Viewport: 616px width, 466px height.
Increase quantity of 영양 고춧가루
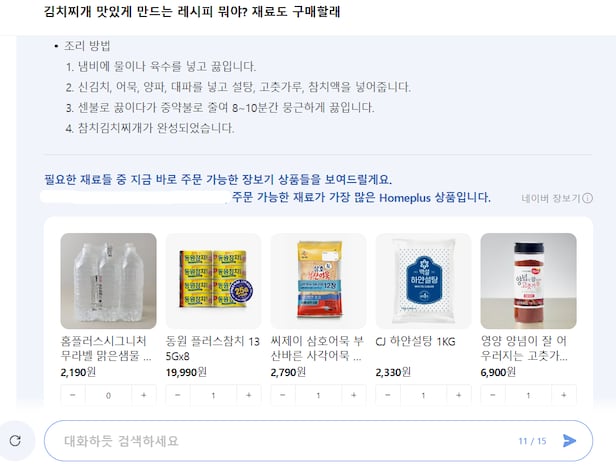(x=564, y=395)
